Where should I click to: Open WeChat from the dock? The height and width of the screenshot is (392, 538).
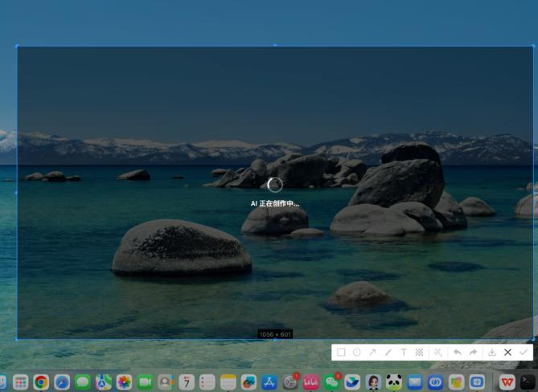click(332, 382)
